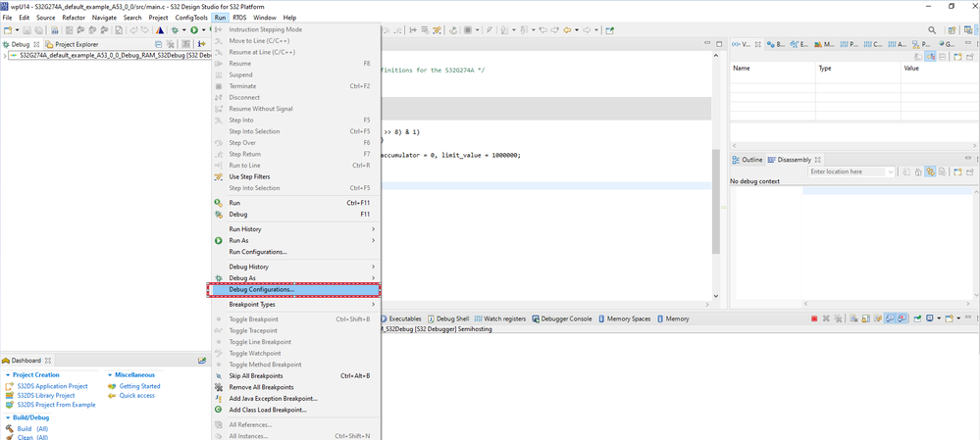
Task: Open S32DS Project From Example link
Action: coord(56,405)
